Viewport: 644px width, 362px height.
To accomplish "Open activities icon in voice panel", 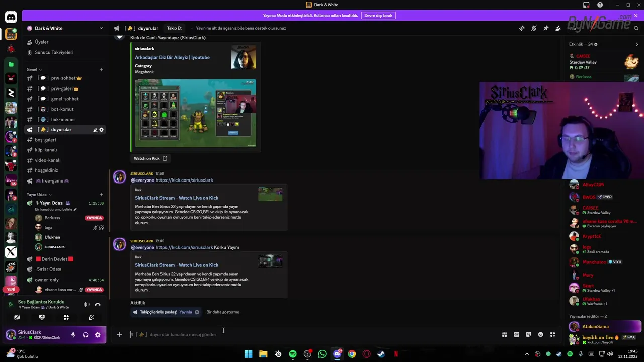I will (66, 317).
